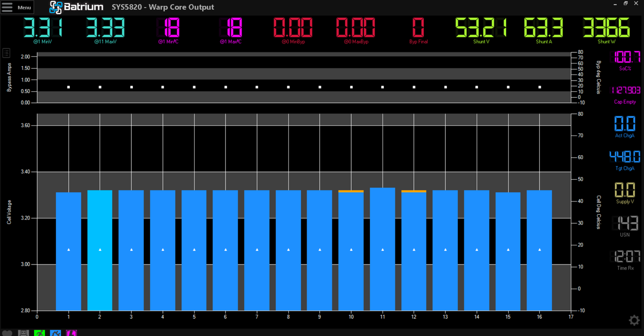644x336 pixels.
Task: Select the MinV readout 3.31
Action: click(x=43, y=28)
